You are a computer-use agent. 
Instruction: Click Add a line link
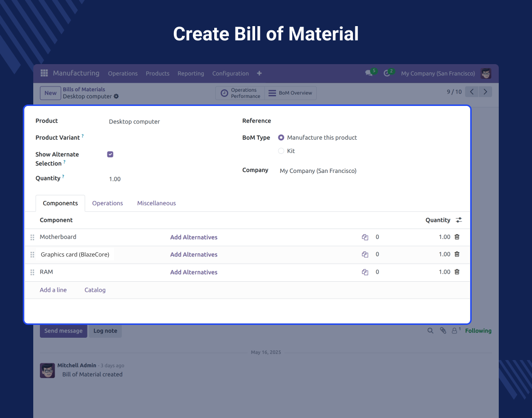53,290
